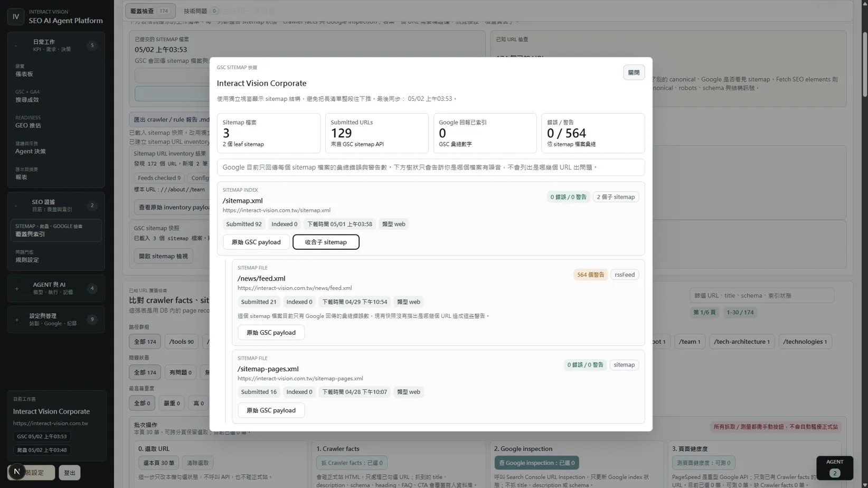Select the /technologies 1 path chip
Viewport: 868px width, 488px height.
pyautogui.click(x=805, y=342)
